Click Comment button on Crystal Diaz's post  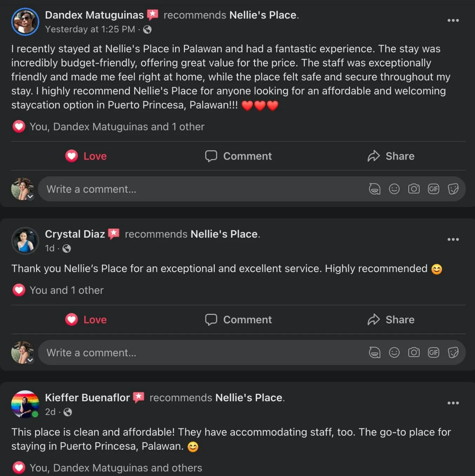239,319
